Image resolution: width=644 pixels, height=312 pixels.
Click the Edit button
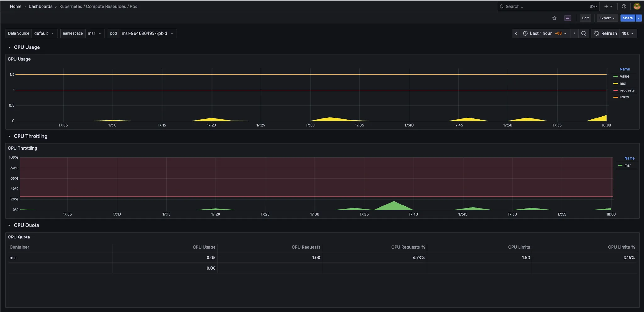(x=585, y=18)
